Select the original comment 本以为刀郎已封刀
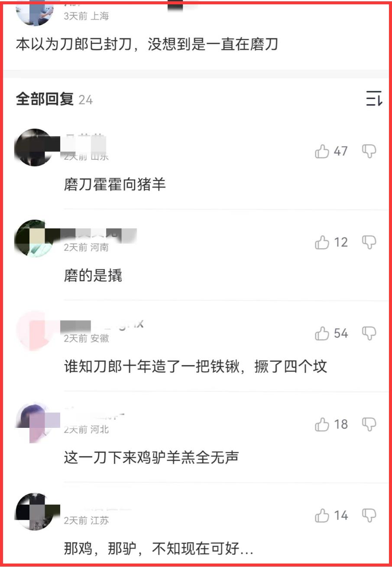392x567 pixels. pos(147,44)
